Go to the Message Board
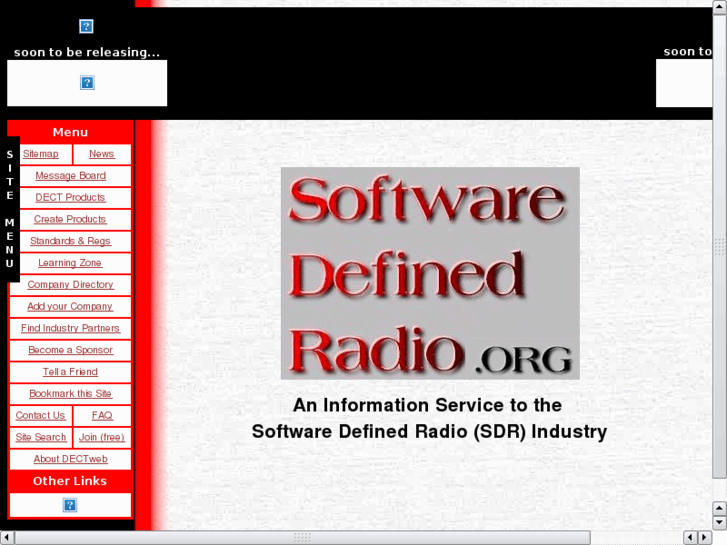 point(70,176)
